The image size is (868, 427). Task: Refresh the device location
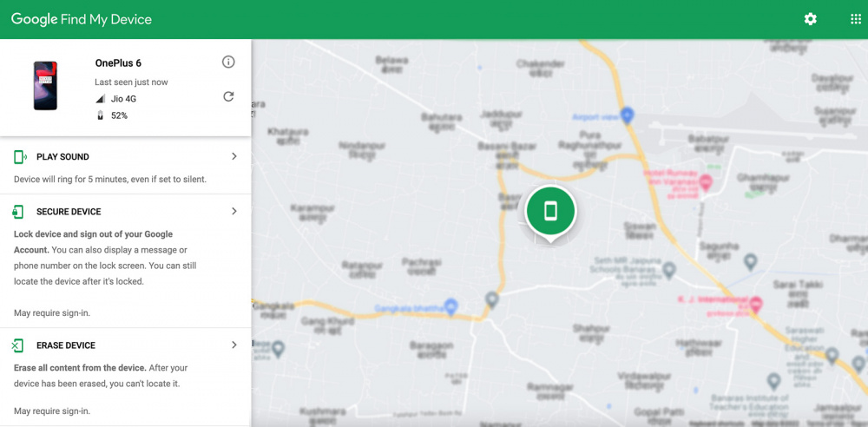coord(228,97)
